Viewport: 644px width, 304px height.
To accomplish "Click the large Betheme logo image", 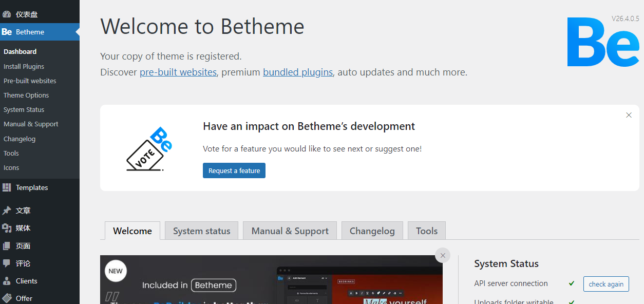I will [602, 42].
